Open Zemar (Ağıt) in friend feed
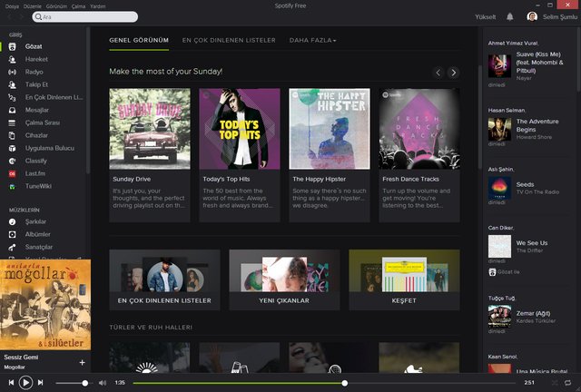Screen dimensions: 581x392 (x=533, y=313)
